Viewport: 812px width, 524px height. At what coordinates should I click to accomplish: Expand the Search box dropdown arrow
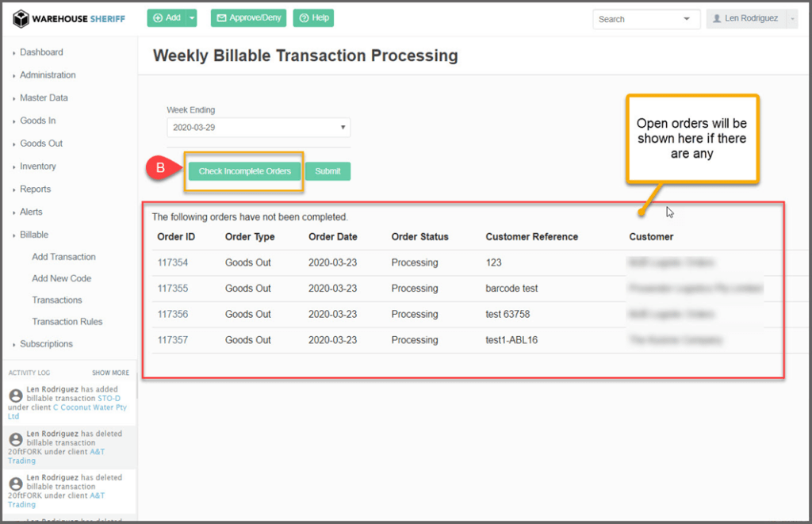[x=686, y=19]
